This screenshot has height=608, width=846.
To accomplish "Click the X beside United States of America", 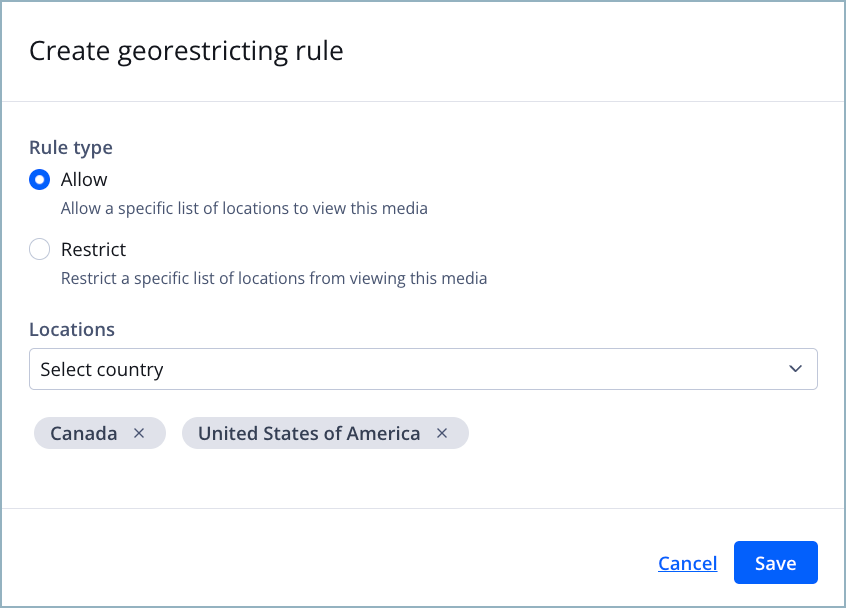I will pyautogui.click(x=442, y=433).
